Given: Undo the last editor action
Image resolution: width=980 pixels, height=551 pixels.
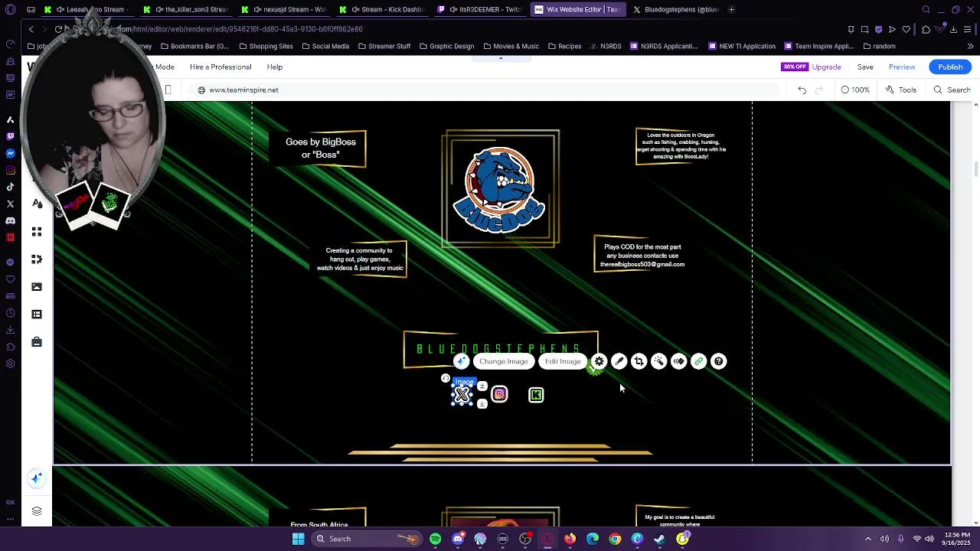Looking at the screenshot, I should click(802, 90).
